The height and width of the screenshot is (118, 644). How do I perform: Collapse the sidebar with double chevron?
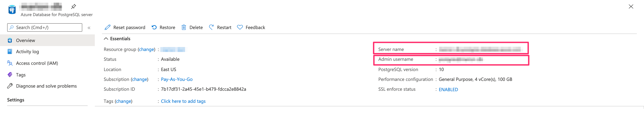click(89, 28)
